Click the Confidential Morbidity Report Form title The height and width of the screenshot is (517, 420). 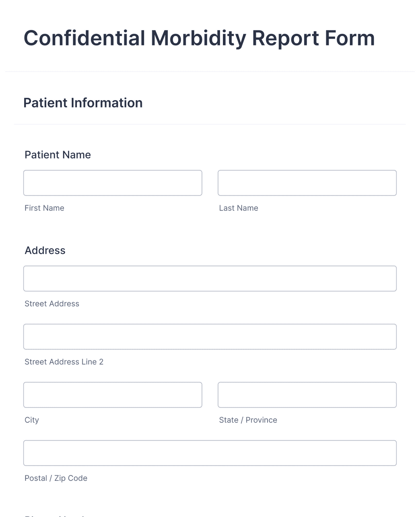coord(199,38)
